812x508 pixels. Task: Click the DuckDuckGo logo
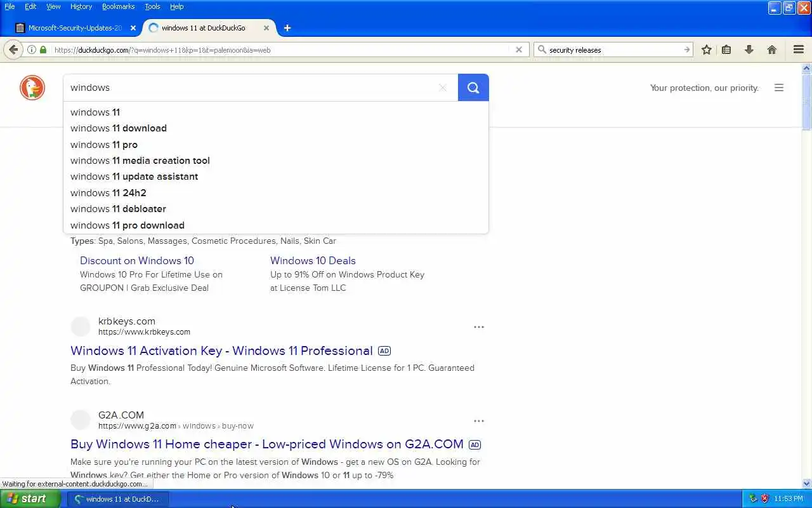(32, 88)
